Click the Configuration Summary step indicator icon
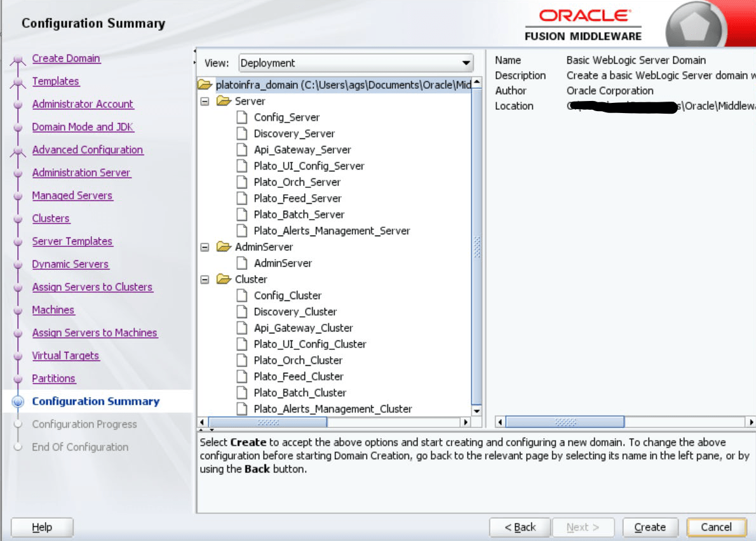Image resolution: width=756 pixels, height=541 pixels. [18, 401]
